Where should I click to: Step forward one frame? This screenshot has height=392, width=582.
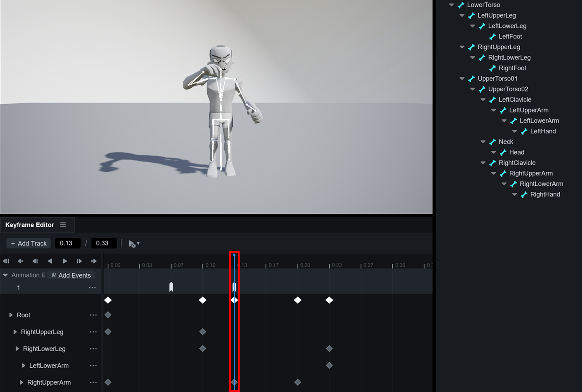79,261
